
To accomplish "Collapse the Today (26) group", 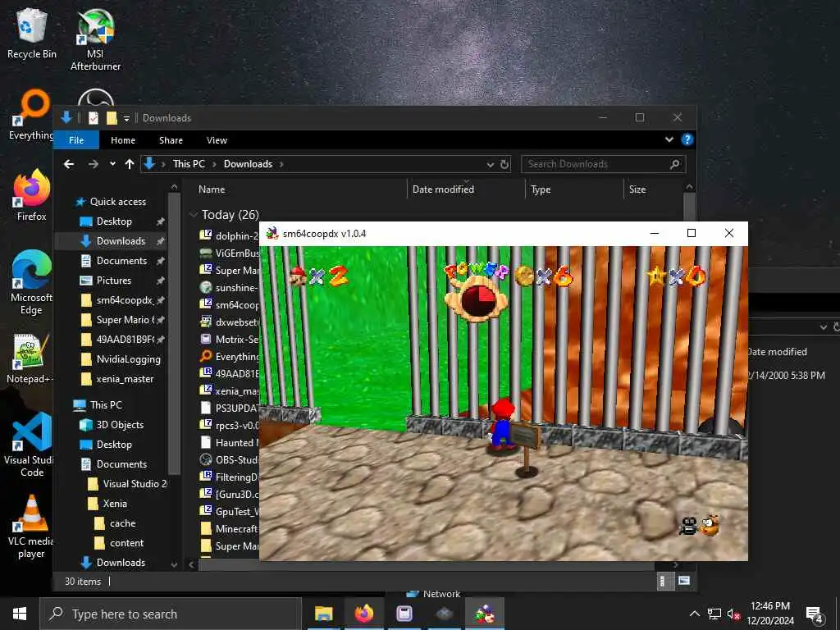I will click(194, 215).
